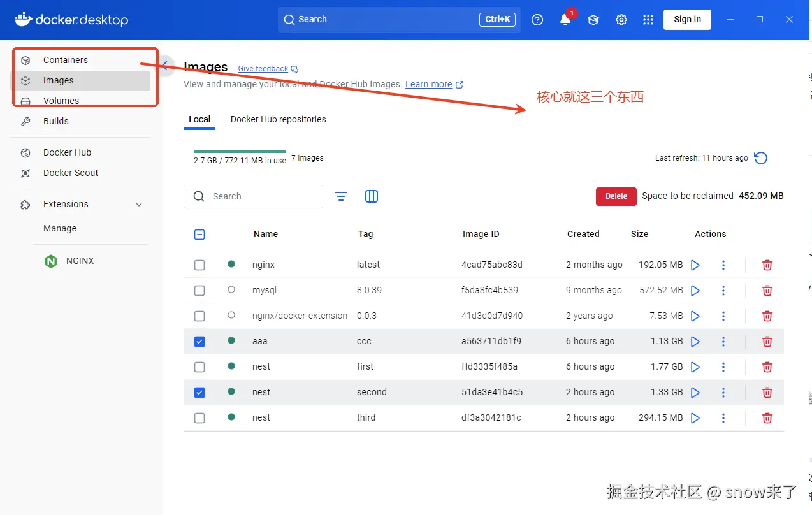Click the top Search bar with Ctrl+K
Screen dimensions: 812x515
point(399,20)
